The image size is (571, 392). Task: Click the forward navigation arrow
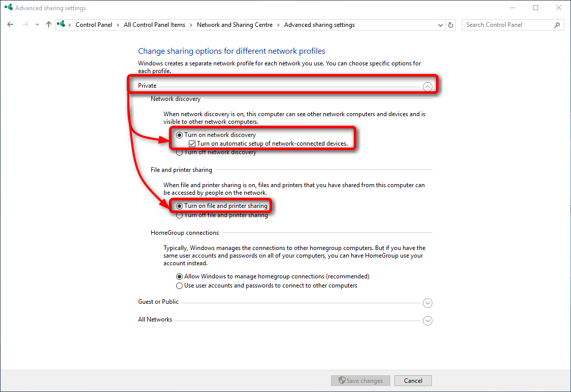pyautogui.click(x=25, y=25)
